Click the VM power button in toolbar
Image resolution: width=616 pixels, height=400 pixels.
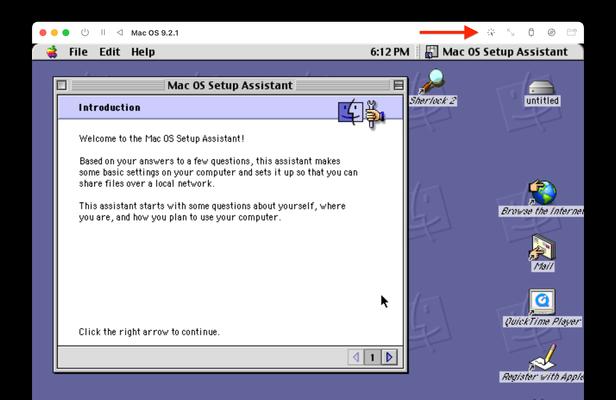[x=85, y=33]
